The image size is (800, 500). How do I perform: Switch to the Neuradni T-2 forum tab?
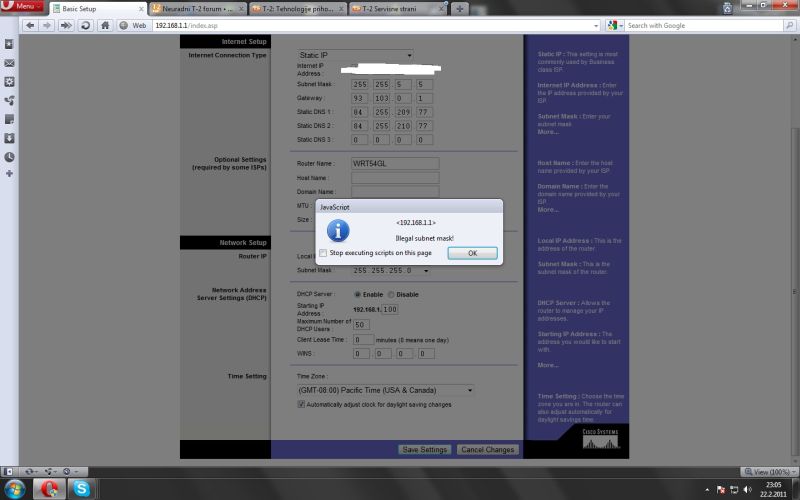point(195,8)
